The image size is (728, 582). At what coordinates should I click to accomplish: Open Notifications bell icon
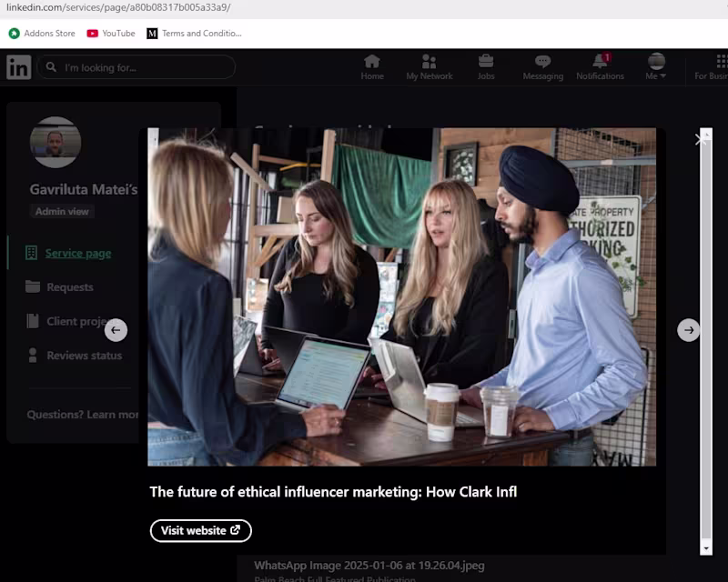(601, 61)
